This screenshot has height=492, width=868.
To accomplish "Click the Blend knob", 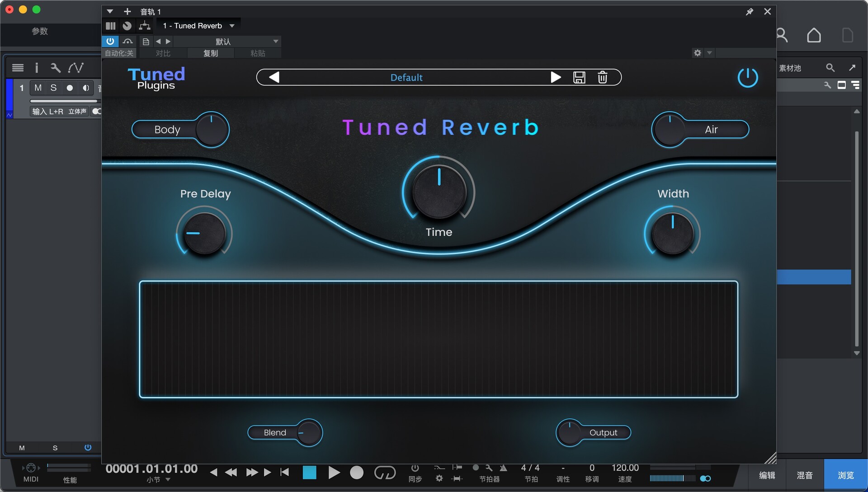I will [x=309, y=433].
